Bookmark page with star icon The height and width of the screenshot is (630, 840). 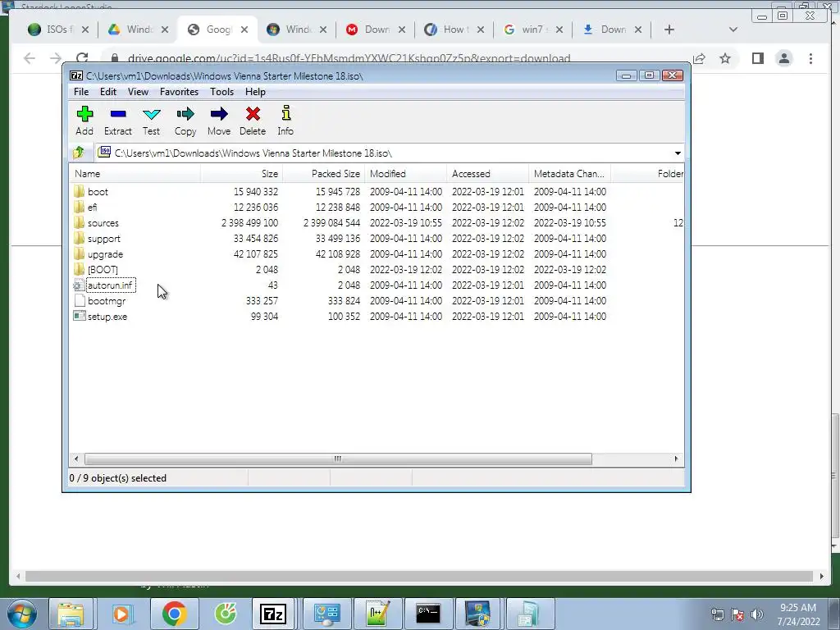[725, 58]
